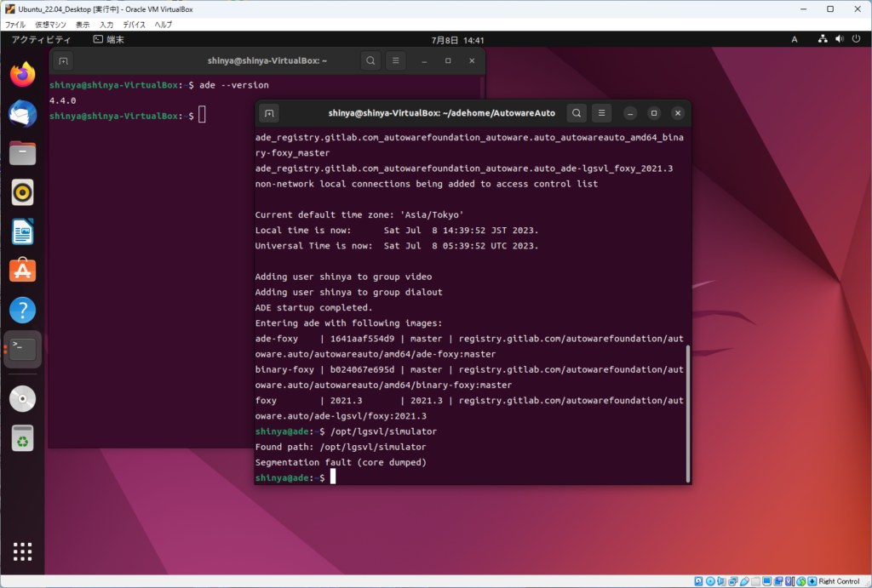The height and width of the screenshot is (588, 872).
Task: Open VirtualBox 表示 menu
Action: [x=83, y=25]
